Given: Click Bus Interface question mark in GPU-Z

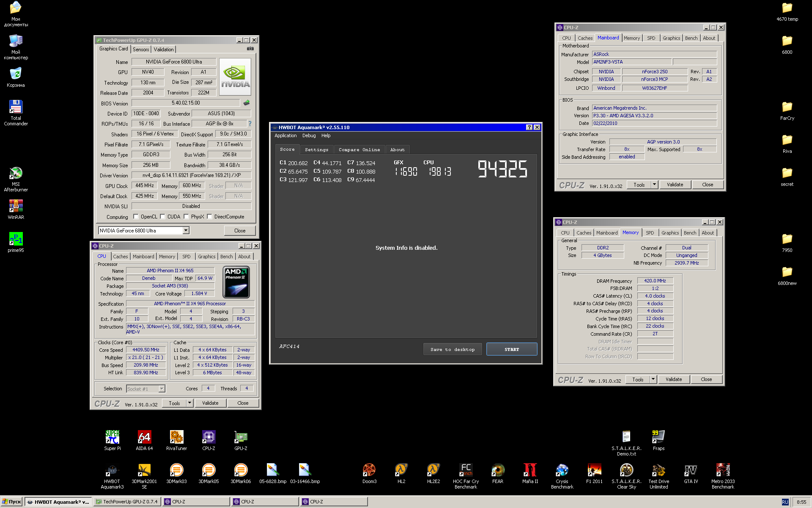Looking at the screenshot, I should pyautogui.click(x=250, y=124).
